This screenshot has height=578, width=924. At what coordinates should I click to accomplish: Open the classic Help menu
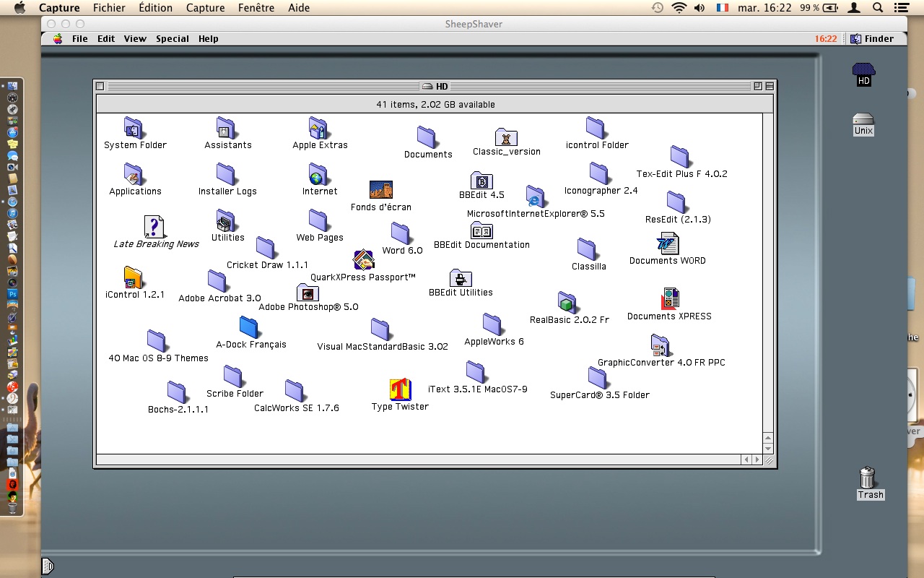pyautogui.click(x=209, y=39)
